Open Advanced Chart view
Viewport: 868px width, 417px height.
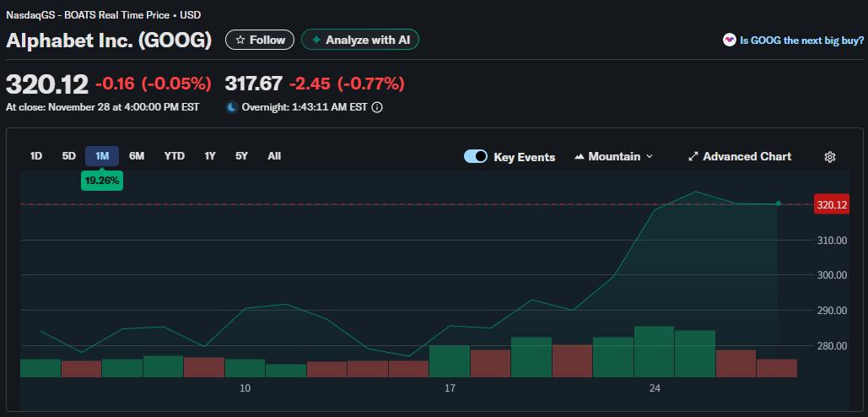click(740, 156)
